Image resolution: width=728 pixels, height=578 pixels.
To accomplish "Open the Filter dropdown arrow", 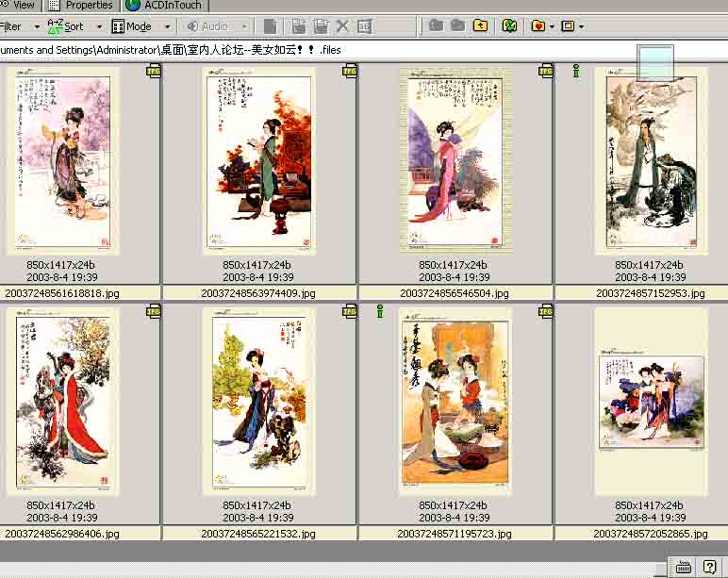I will tap(37, 27).
